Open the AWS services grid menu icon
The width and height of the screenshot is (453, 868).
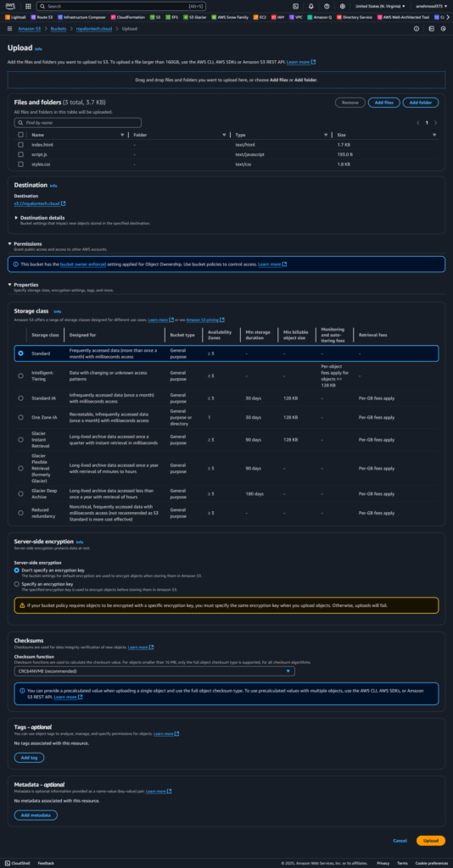(x=28, y=6)
